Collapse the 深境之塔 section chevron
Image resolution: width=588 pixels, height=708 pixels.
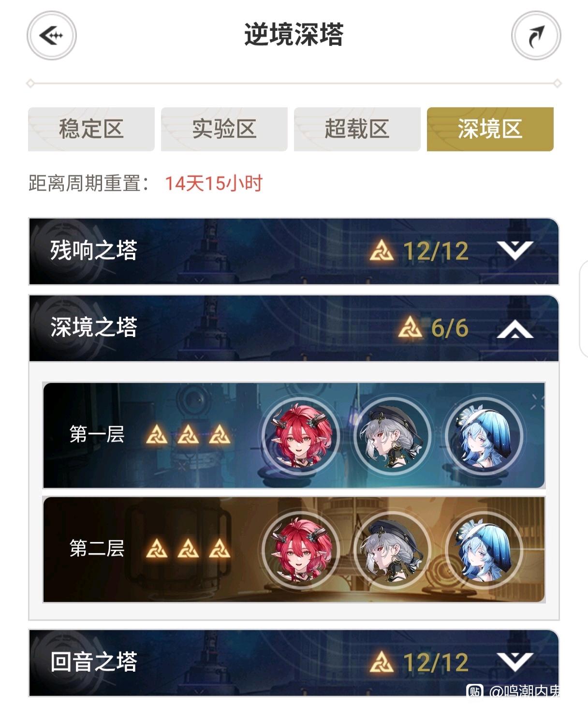(x=515, y=328)
